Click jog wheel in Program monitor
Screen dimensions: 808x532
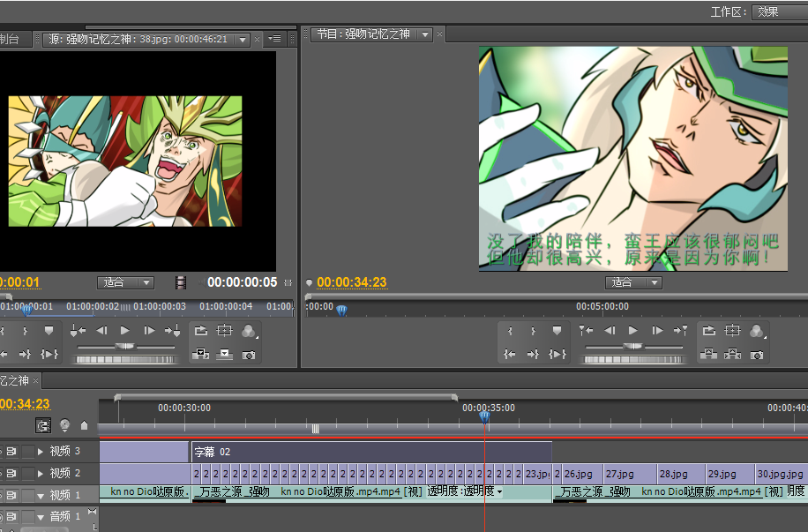[x=633, y=359]
